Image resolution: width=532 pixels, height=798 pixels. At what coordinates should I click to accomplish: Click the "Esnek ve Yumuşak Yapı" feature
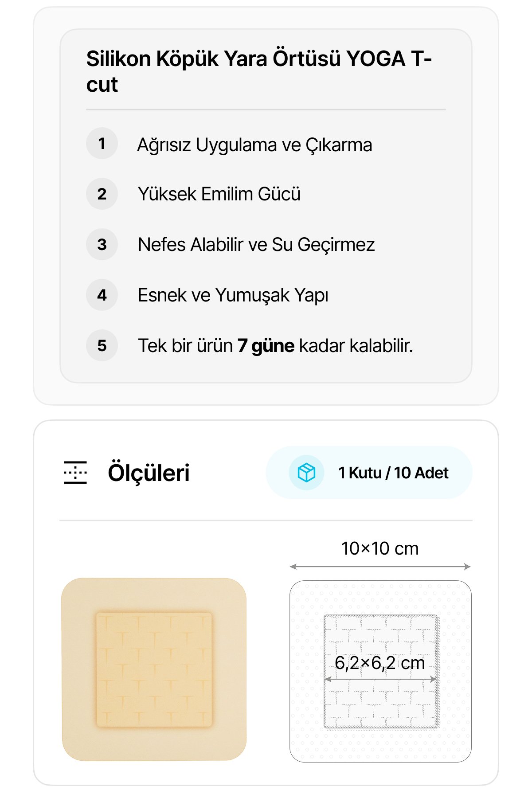point(233,295)
